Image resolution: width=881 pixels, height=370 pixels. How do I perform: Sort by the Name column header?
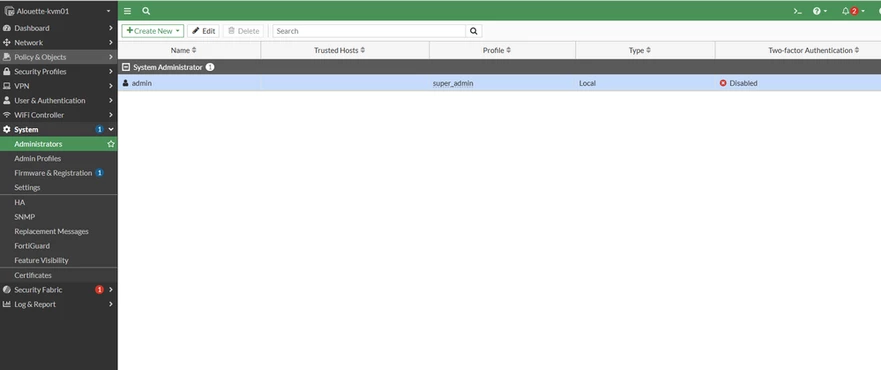pos(189,51)
